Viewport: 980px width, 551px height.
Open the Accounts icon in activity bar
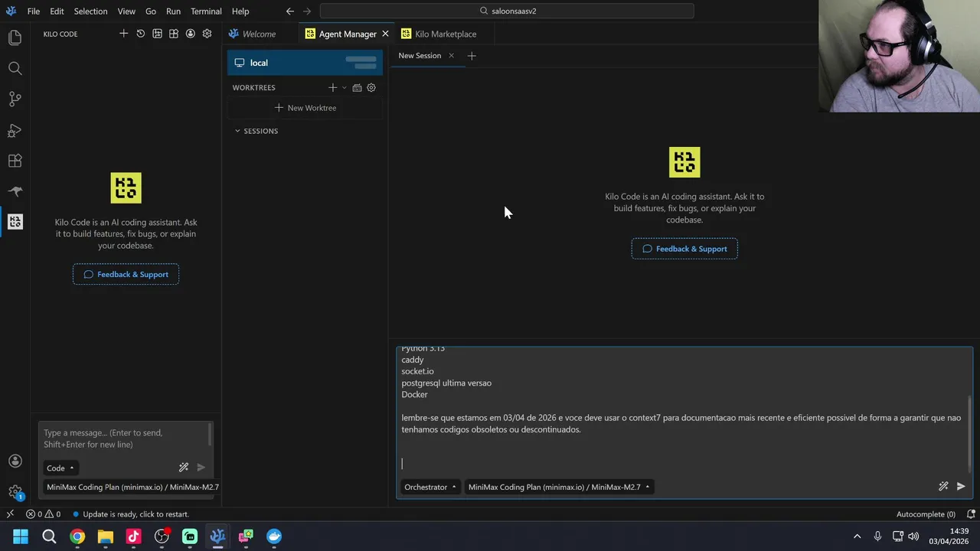[15, 461]
